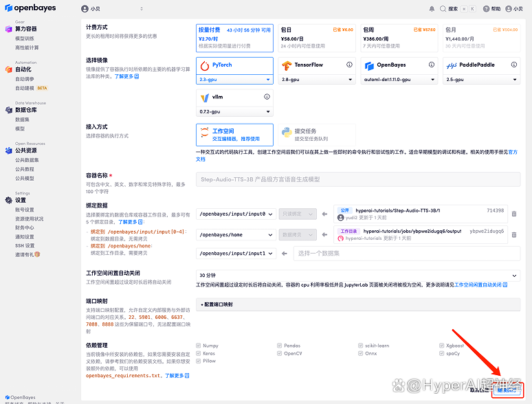The image size is (532, 404).
Task: Delete the ybpwe2idugq6 output binding
Action: pyautogui.click(x=514, y=235)
